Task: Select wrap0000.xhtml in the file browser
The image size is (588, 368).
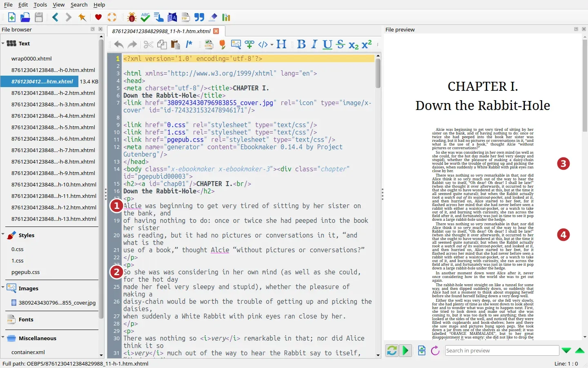Action: 31,58
